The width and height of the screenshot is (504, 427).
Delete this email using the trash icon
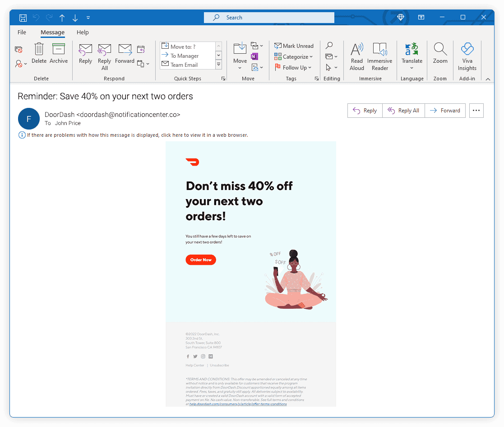39,53
